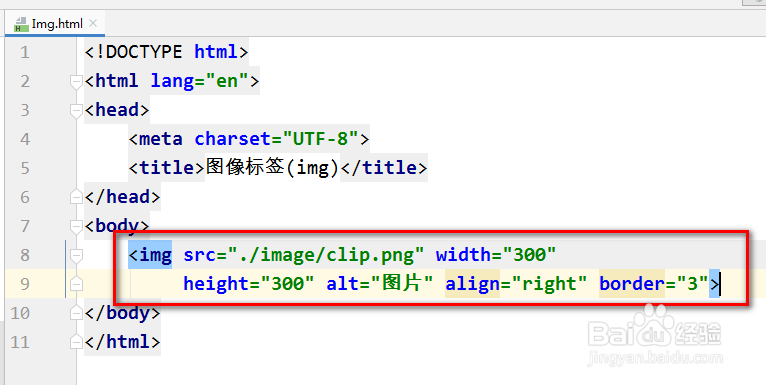766x385 pixels.
Task: Collapse the head tag fold on line 3
Action: [76, 110]
